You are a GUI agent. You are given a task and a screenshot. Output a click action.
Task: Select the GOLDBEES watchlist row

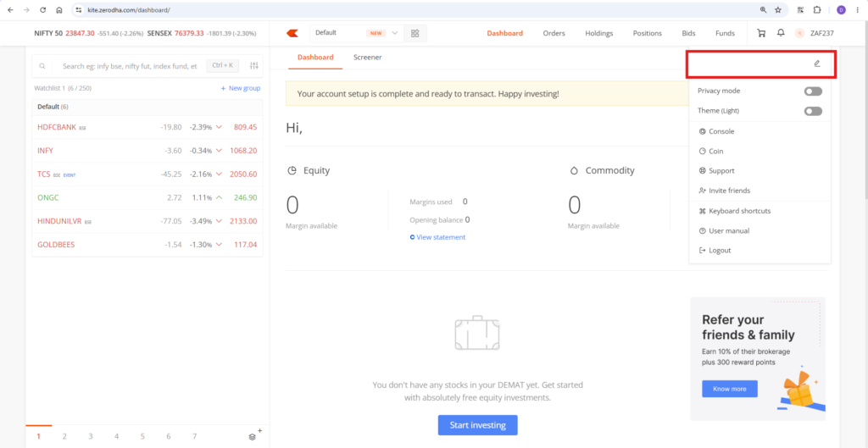click(x=147, y=245)
